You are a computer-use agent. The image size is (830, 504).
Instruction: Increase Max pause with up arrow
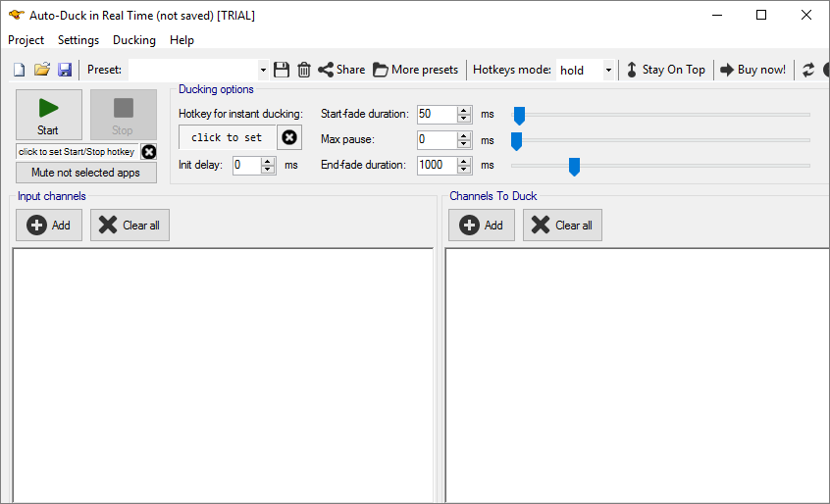pyautogui.click(x=464, y=136)
